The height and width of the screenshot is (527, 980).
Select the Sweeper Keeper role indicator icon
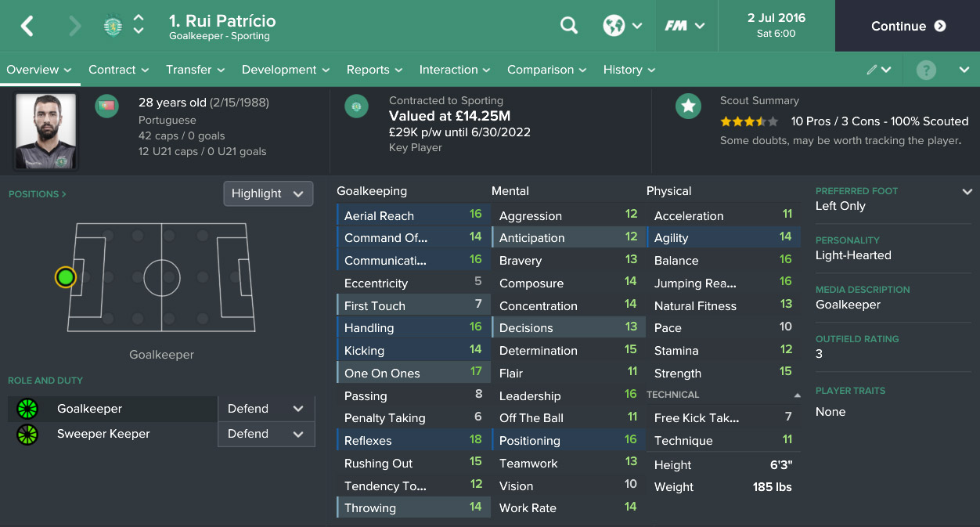tap(27, 434)
